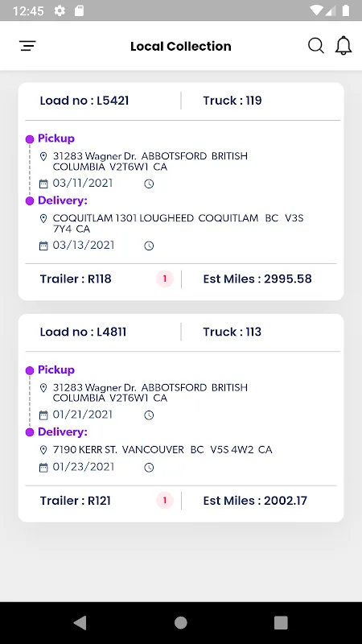This screenshot has width=362, height=644.
Task: Tap calendar icon beside 03/11/2021
Action: click(x=43, y=184)
